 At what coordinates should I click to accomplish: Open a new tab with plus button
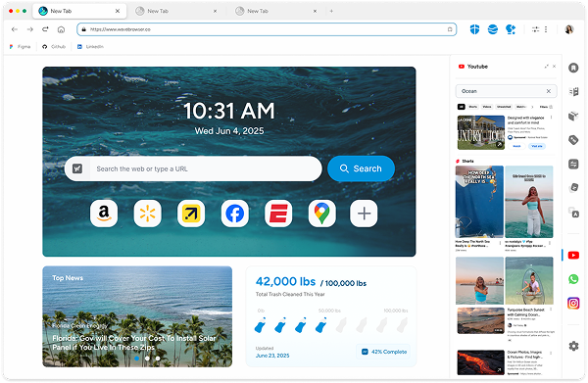pyautogui.click(x=331, y=11)
